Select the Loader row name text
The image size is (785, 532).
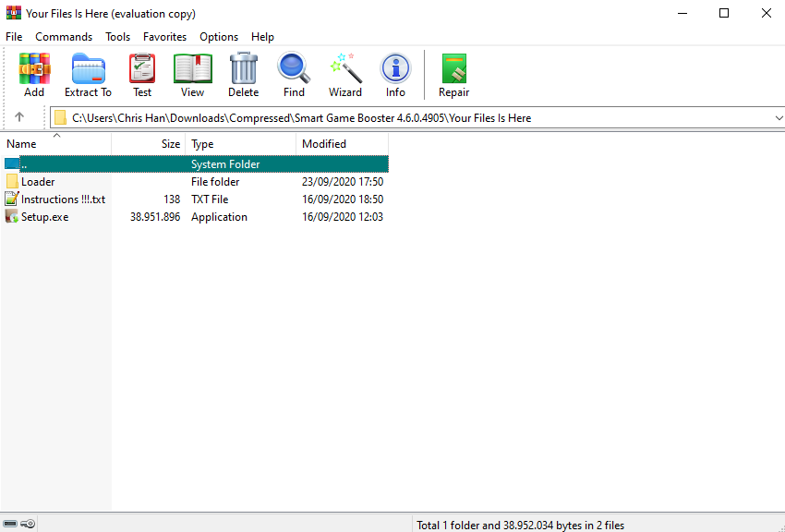[38, 182]
